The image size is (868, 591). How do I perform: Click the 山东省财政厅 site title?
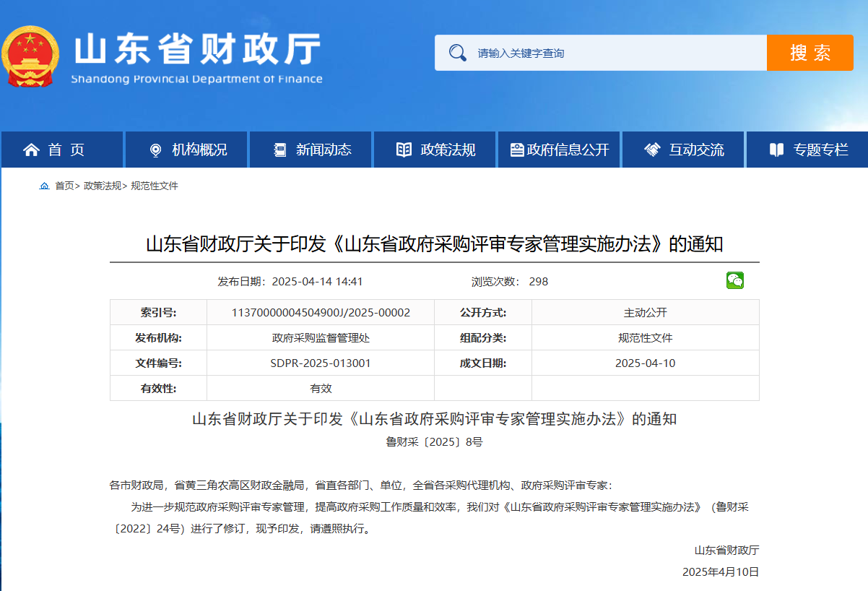197,51
